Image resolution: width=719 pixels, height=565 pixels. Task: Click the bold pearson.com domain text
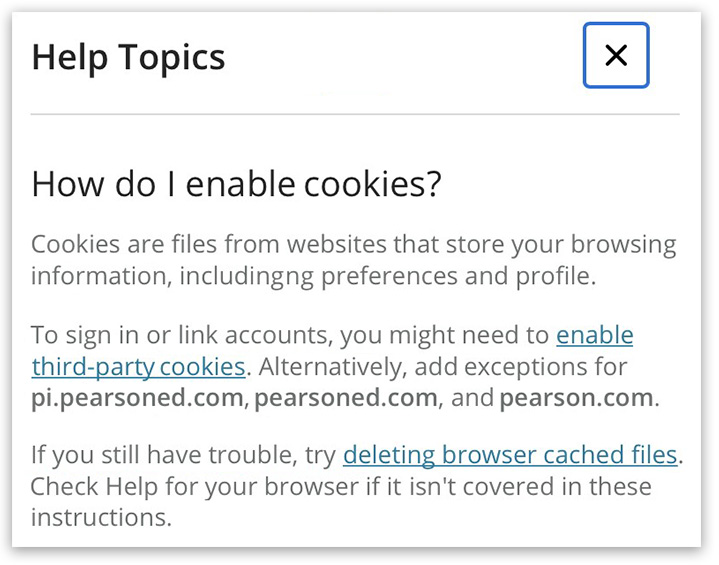coord(577,399)
